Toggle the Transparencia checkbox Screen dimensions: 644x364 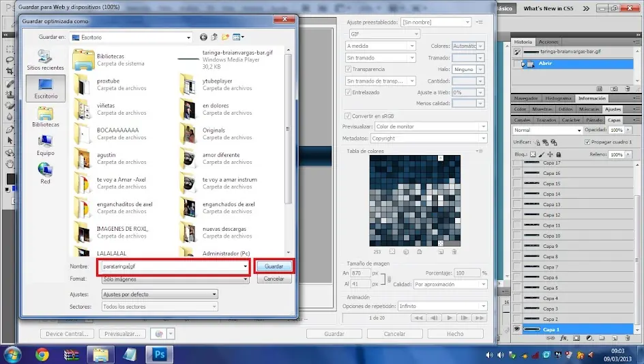(349, 69)
